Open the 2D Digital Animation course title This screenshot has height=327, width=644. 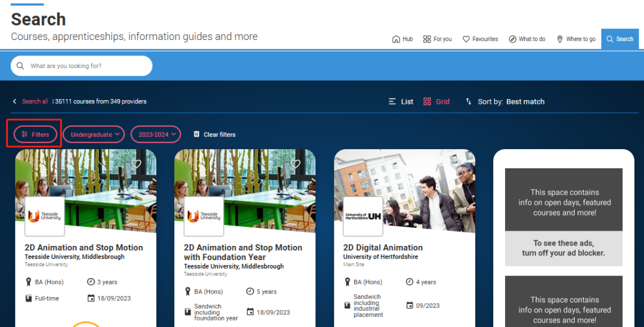(x=383, y=248)
